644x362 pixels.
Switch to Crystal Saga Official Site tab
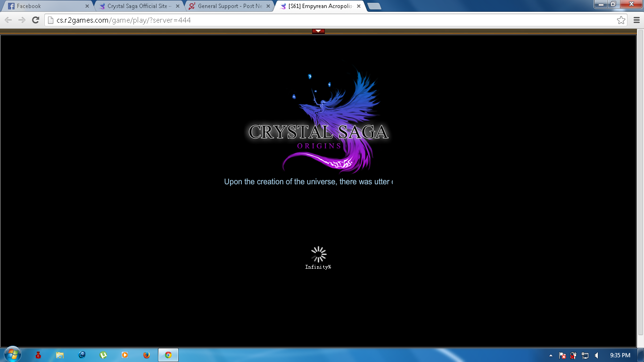137,6
